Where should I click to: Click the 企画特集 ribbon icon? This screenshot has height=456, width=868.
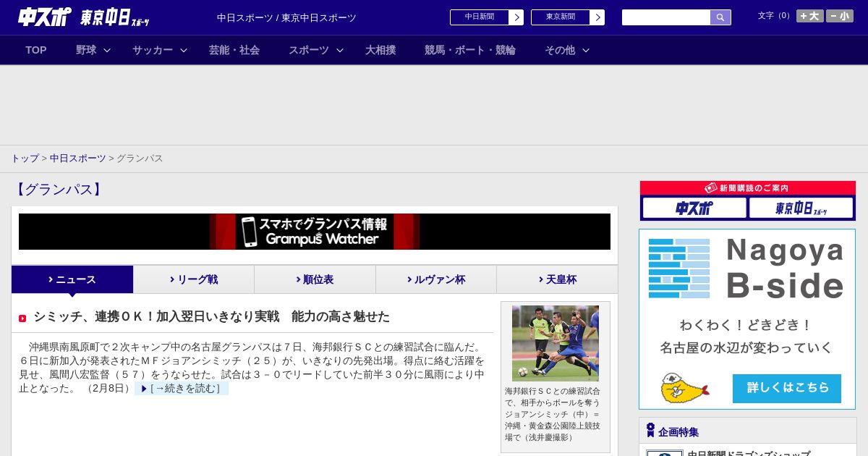coord(650,430)
